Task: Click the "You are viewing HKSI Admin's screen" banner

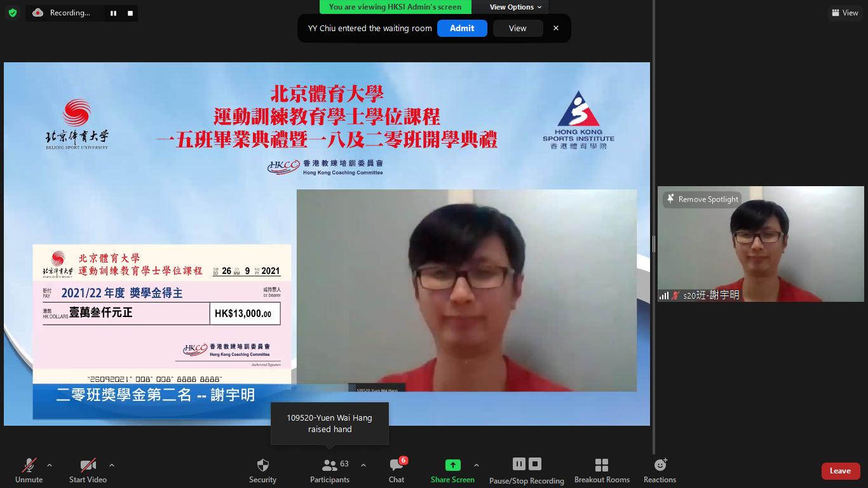Action: click(x=395, y=7)
